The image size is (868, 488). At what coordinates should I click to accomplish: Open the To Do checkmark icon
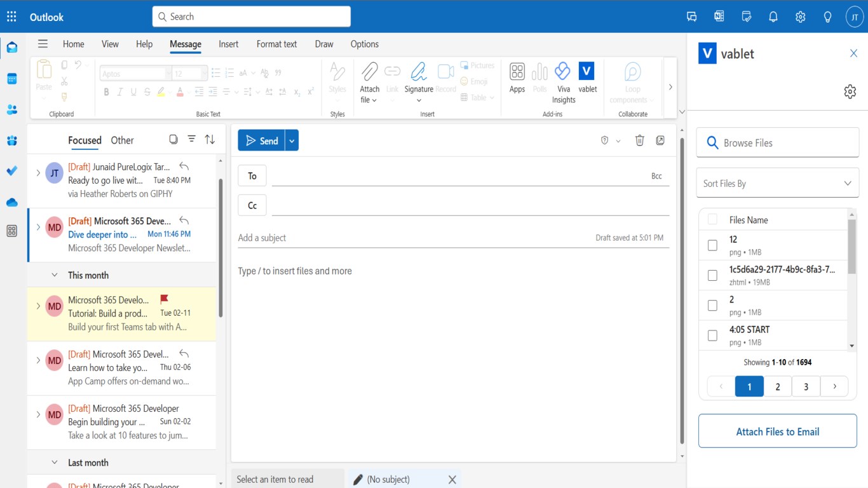coord(11,172)
